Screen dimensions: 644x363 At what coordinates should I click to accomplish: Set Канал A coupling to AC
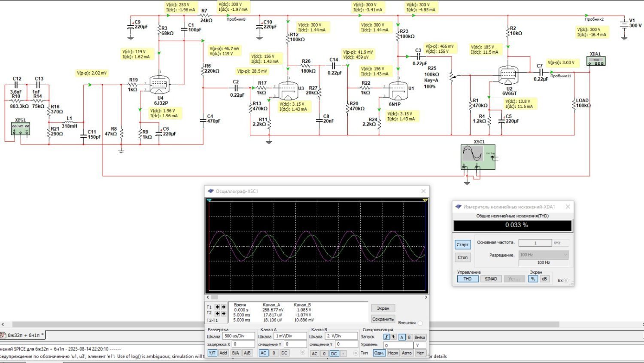point(264,353)
